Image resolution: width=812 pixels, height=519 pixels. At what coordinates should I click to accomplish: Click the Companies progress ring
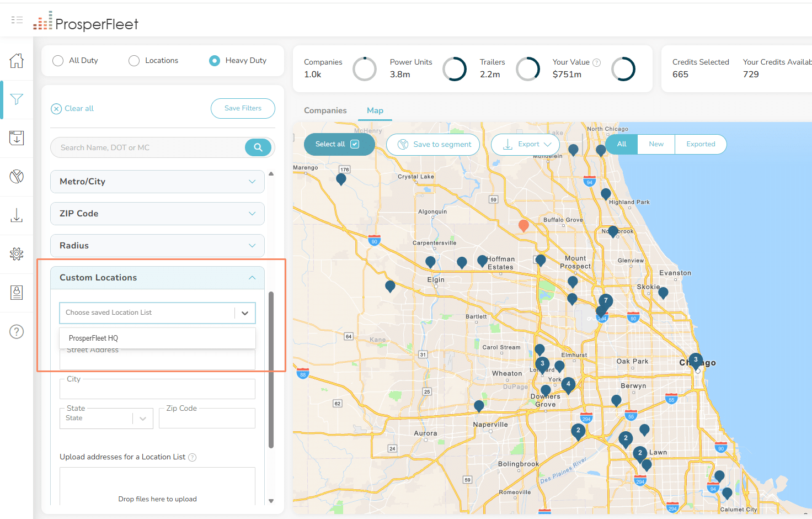pyautogui.click(x=365, y=69)
